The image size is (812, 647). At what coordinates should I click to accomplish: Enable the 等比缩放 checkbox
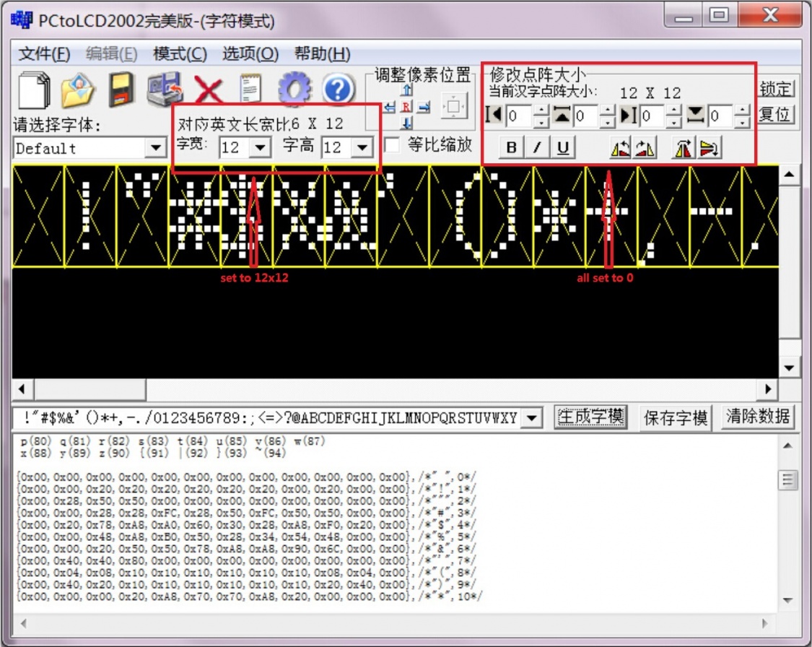(392, 145)
